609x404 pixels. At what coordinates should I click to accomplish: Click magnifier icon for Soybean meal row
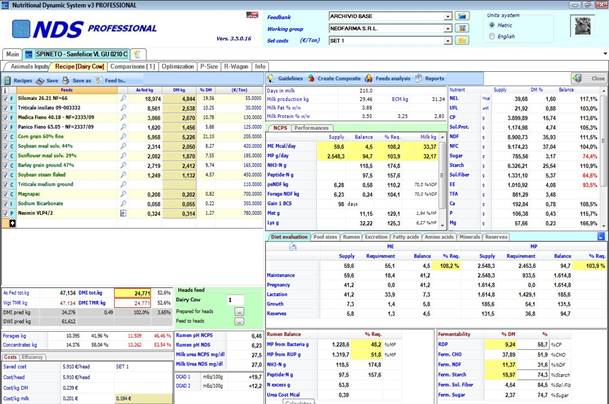coord(123,146)
